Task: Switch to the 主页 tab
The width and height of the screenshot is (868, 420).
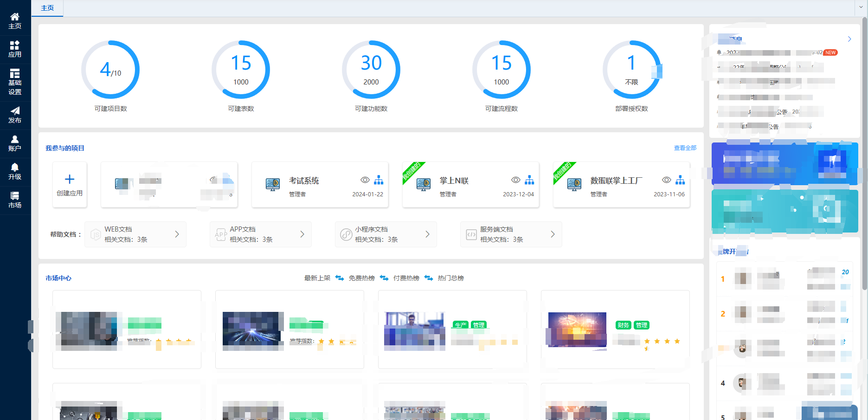Action: click(x=47, y=8)
